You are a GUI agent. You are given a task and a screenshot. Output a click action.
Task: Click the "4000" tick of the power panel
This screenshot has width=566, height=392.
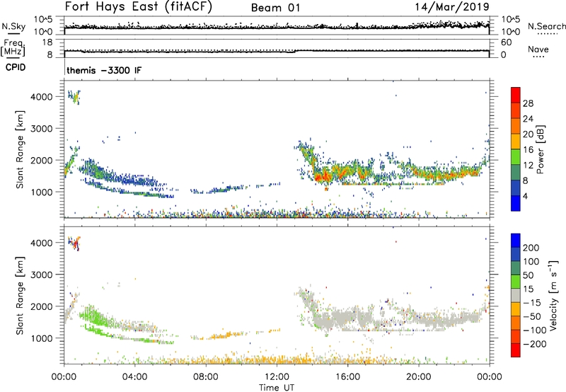coord(42,97)
